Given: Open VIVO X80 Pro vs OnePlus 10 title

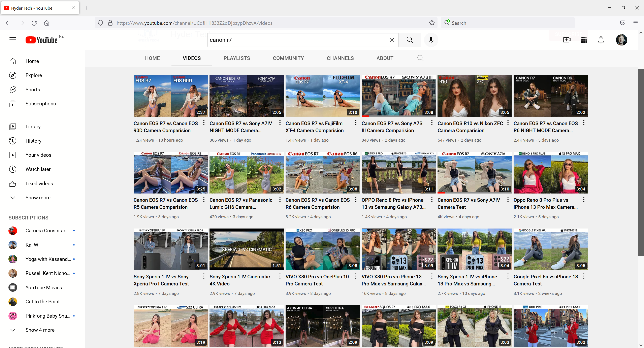Looking at the screenshot, I should tap(317, 280).
